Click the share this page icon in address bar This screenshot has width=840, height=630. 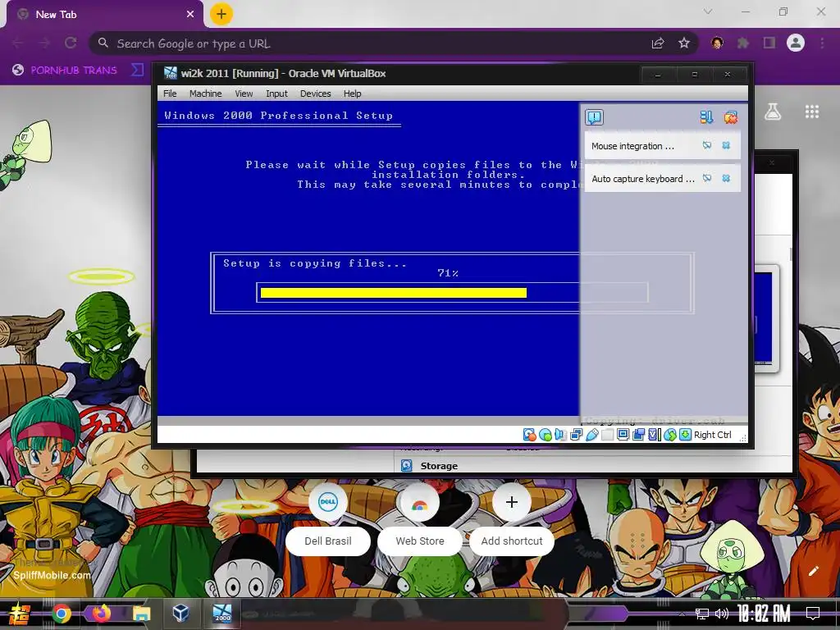[658, 43]
